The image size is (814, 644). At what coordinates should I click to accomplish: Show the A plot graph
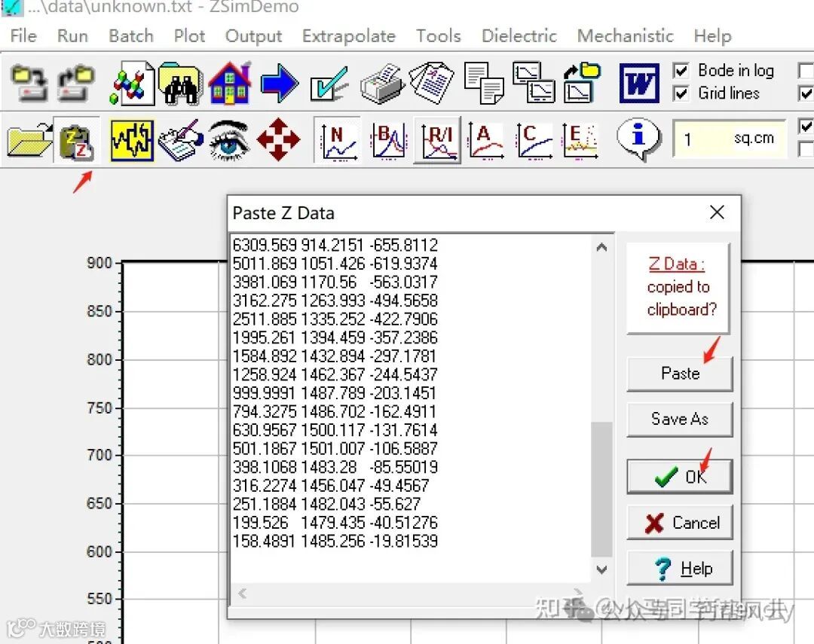[x=485, y=140]
